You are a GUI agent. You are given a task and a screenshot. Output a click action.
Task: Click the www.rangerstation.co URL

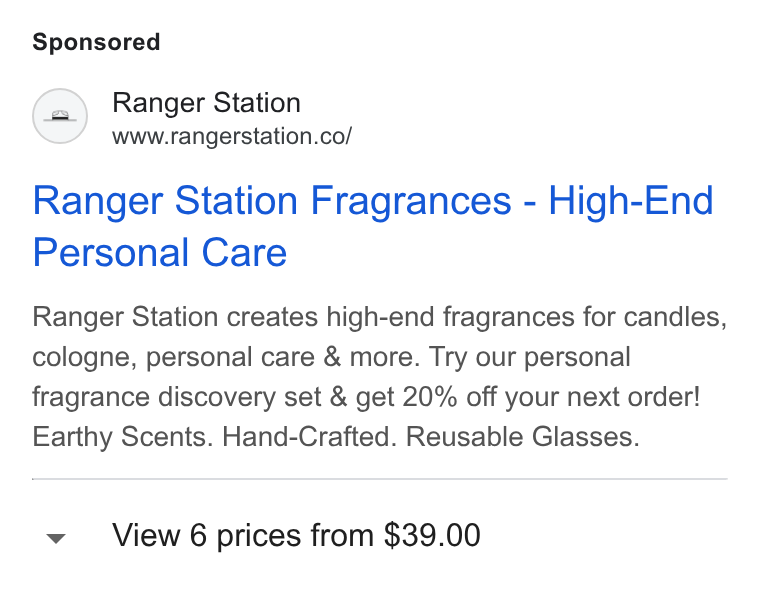232,136
